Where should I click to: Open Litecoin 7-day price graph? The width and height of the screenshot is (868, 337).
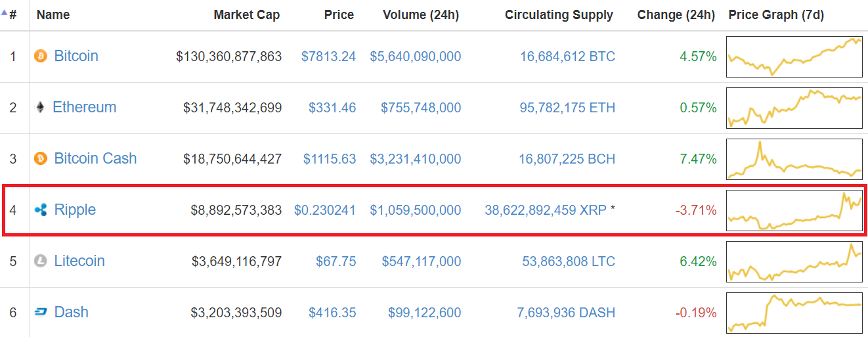(x=794, y=261)
